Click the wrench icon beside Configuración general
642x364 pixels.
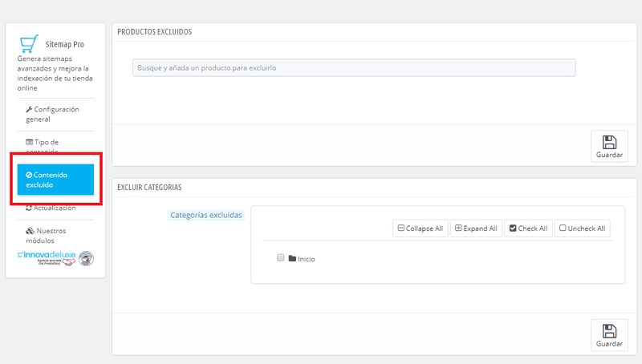30,109
